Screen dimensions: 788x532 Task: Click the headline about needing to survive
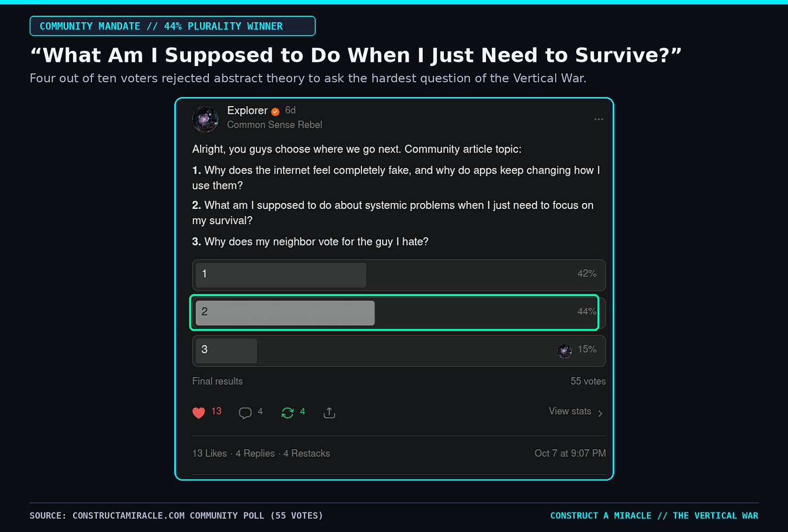point(356,55)
